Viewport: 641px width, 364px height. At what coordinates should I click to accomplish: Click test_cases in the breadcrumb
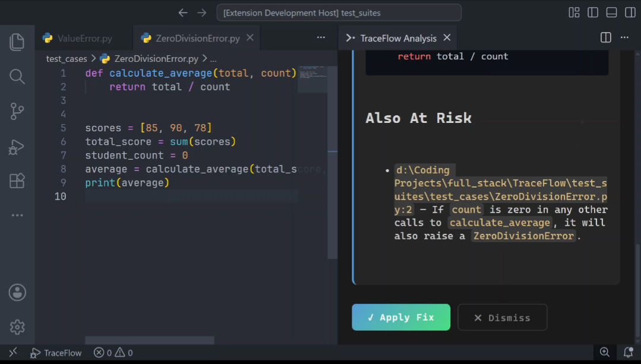(x=67, y=59)
